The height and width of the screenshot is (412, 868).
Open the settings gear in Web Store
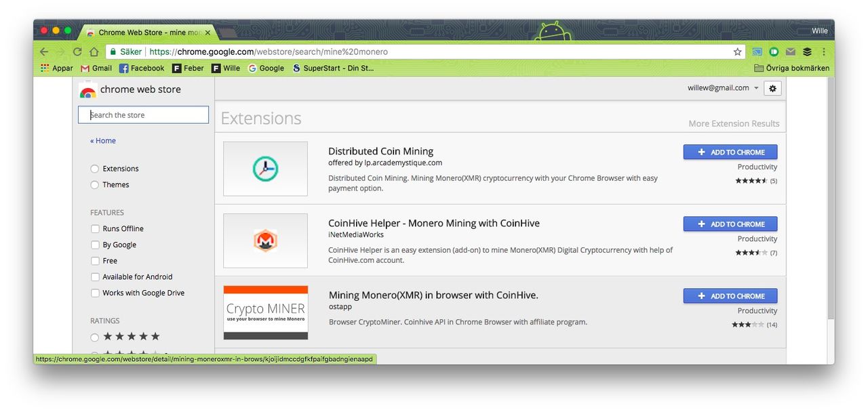pos(772,88)
